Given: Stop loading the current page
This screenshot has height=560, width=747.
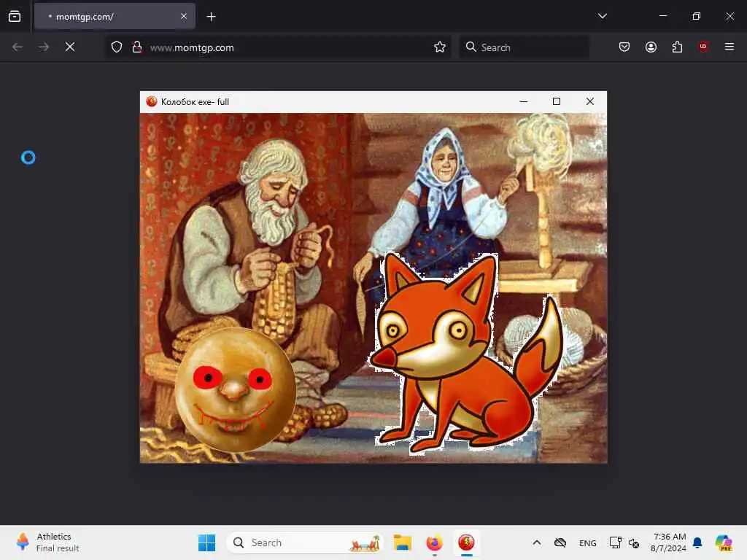Looking at the screenshot, I should [70, 47].
